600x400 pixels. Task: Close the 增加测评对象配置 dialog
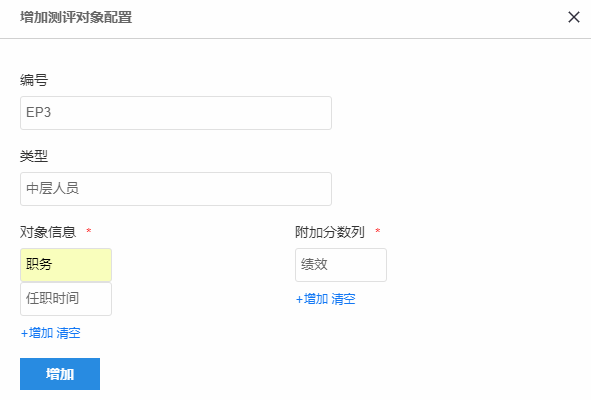point(574,17)
